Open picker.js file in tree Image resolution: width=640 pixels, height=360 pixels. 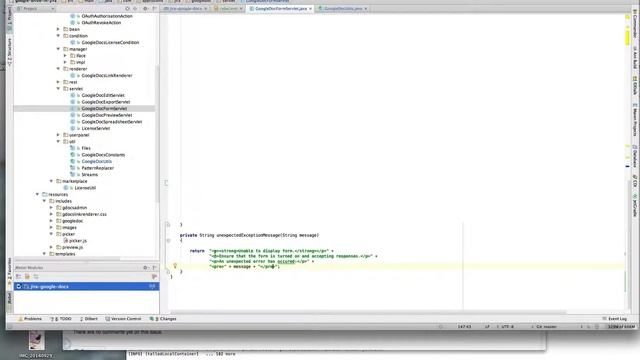(x=78, y=241)
